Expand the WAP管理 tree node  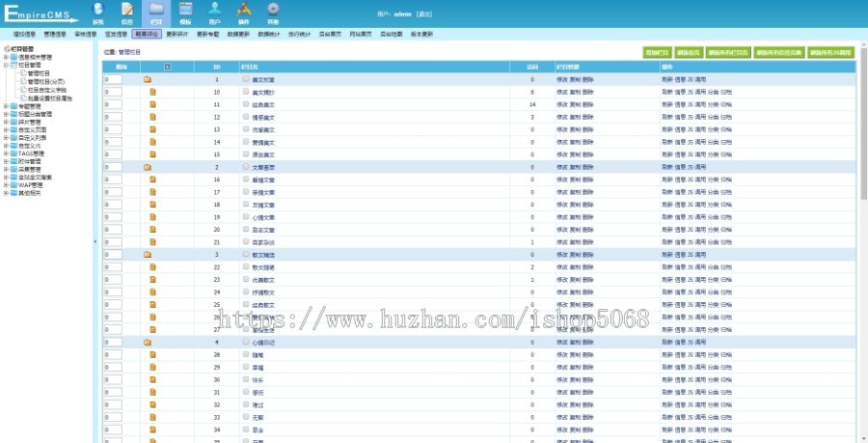click(6, 185)
